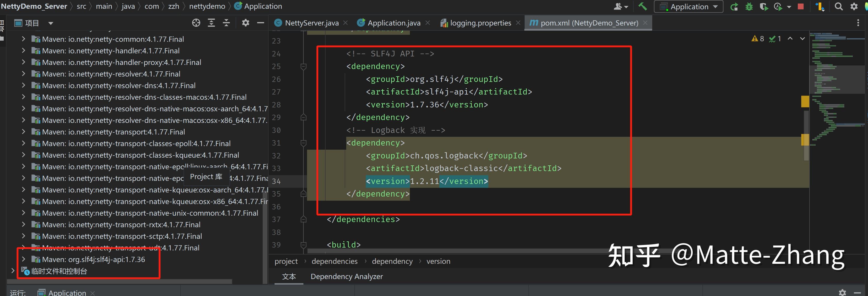This screenshot has height=296, width=868.
Task: Click the Build project hammer icon
Action: 642,6
